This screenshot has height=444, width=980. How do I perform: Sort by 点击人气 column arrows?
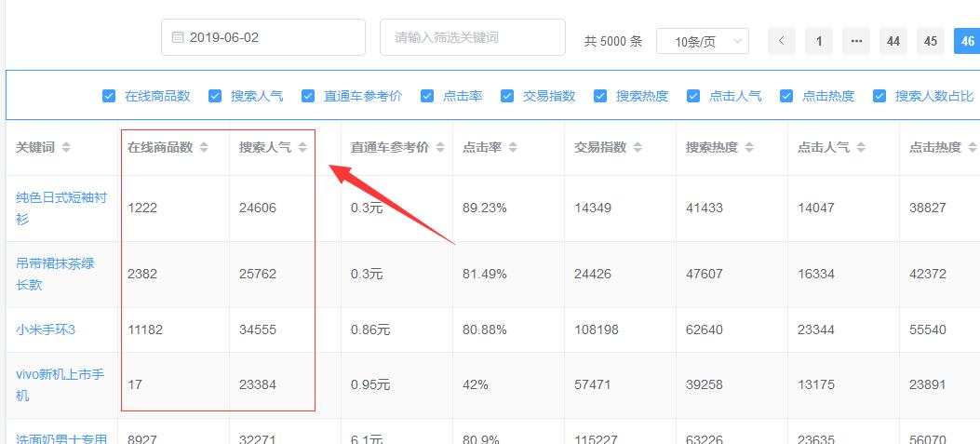[x=861, y=148]
